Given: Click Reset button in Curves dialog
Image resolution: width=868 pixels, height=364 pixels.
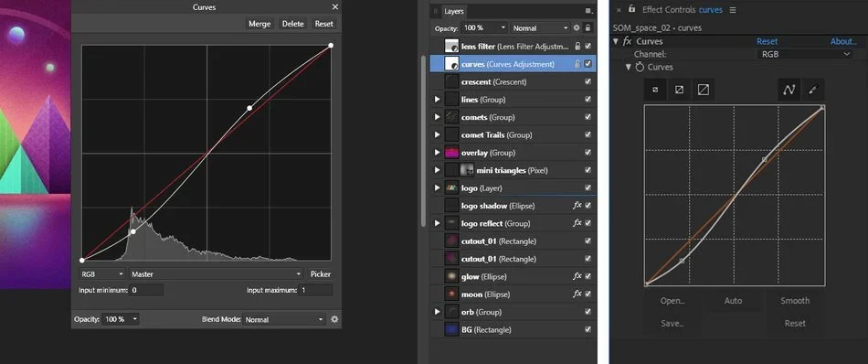Looking at the screenshot, I should tap(323, 24).
